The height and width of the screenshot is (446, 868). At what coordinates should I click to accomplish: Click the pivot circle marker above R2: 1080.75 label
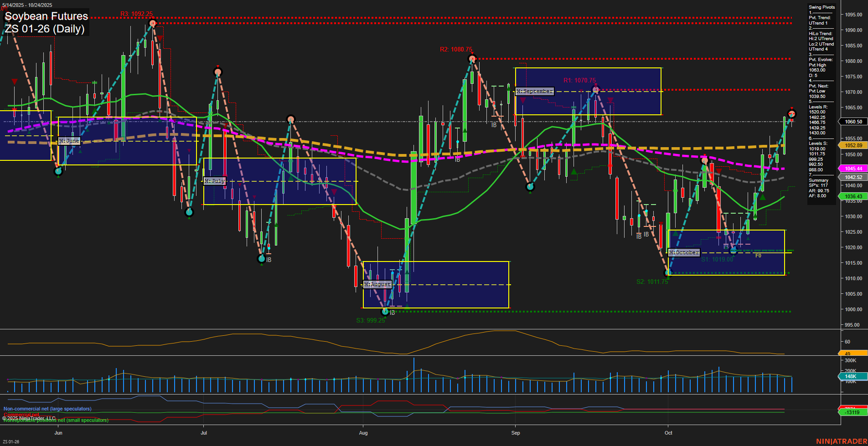tap(472, 58)
